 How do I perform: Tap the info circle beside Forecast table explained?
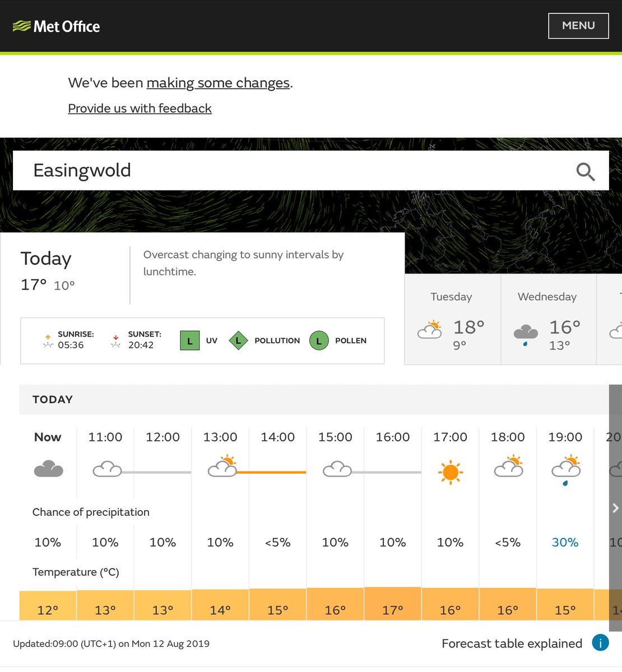(600, 643)
